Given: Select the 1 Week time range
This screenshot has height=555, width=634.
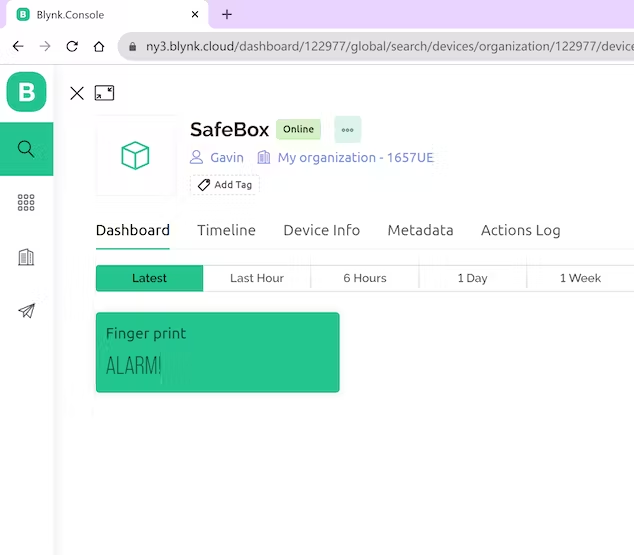Looking at the screenshot, I should pyautogui.click(x=580, y=278).
